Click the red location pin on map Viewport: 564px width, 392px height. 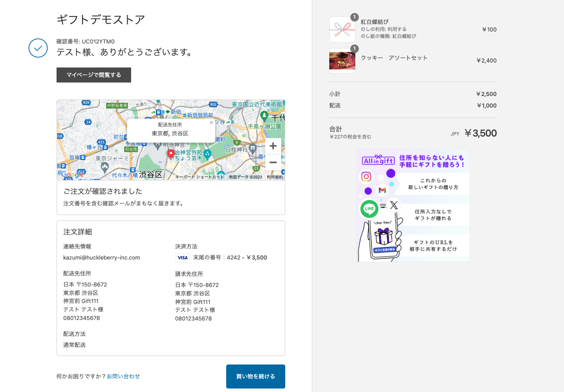click(171, 153)
